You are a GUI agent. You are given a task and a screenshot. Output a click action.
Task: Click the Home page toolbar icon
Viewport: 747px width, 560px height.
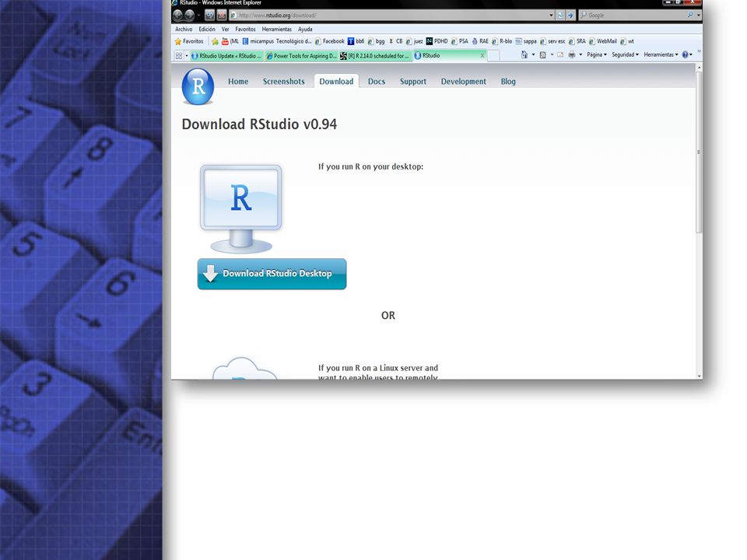[524, 54]
